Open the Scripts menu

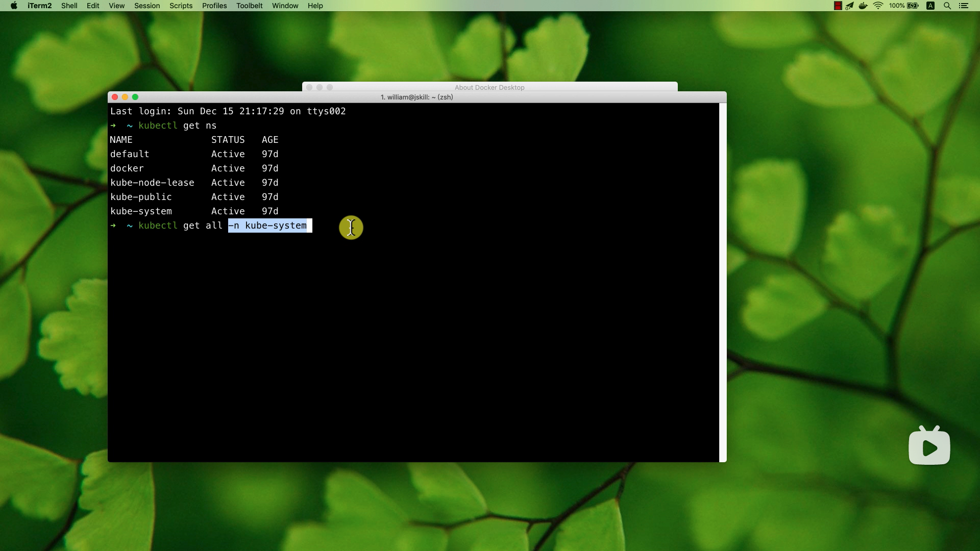(x=181, y=6)
